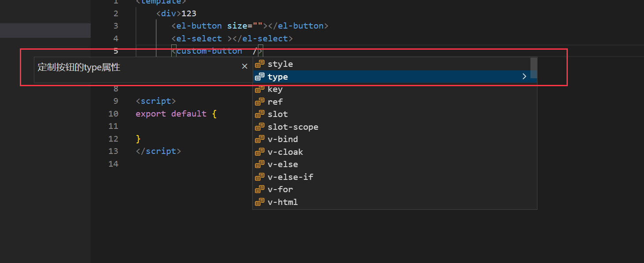Click the suggestion list scrollbar thumb
This screenshot has height=263, width=644.
(x=534, y=68)
